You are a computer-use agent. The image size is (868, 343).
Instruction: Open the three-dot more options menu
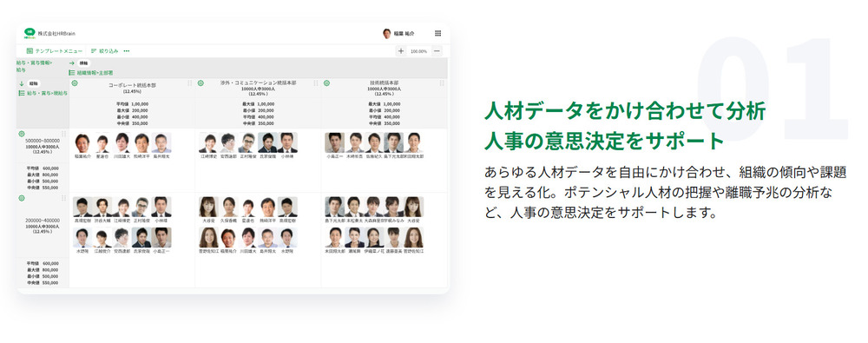(x=127, y=51)
